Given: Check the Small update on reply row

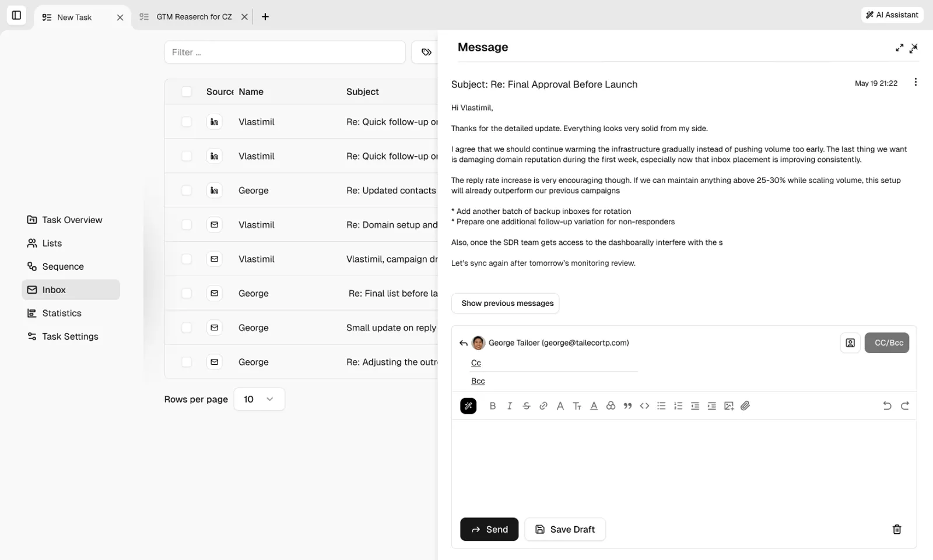Looking at the screenshot, I should pos(187,327).
